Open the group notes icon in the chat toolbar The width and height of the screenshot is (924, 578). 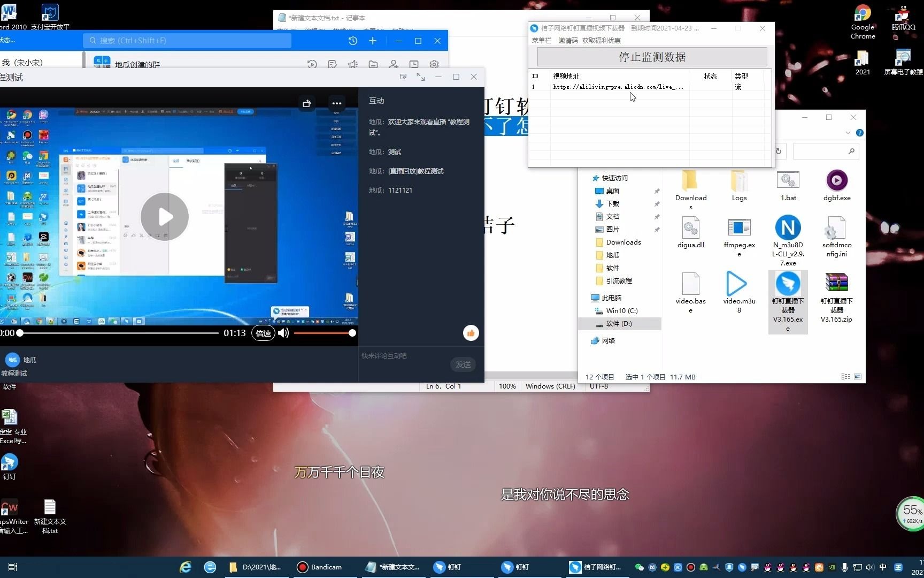click(x=333, y=64)
